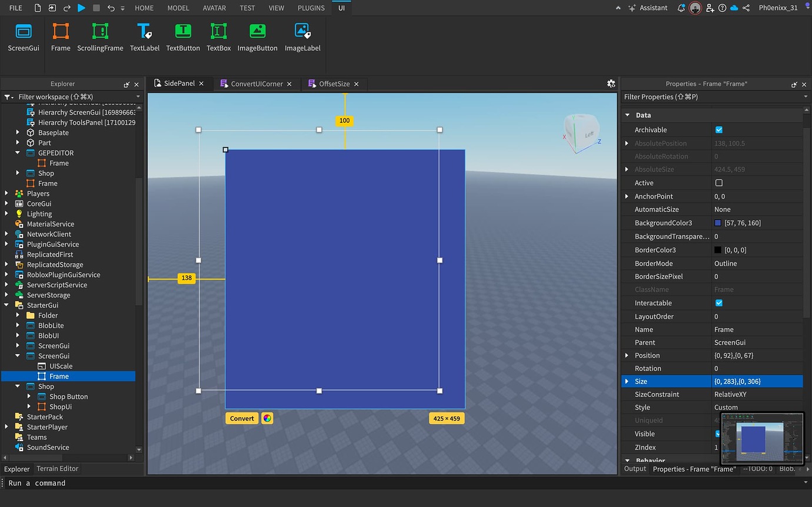Collapse the StarterGui tree item

click(6, 305)
